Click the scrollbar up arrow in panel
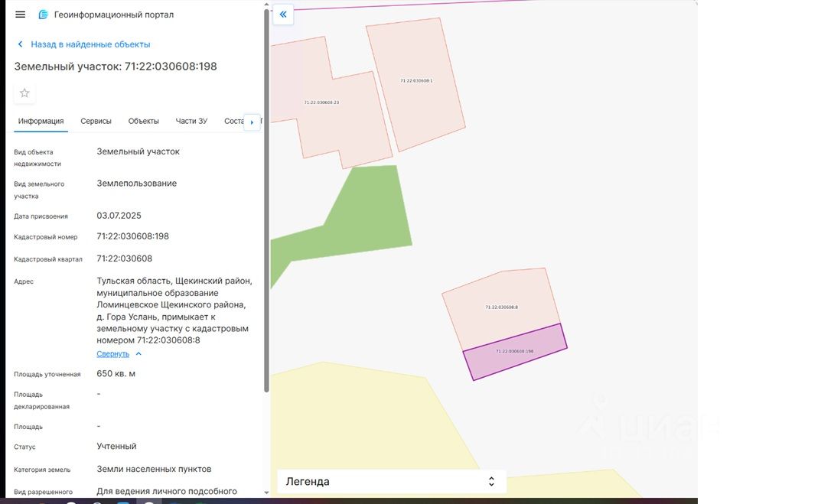 [266, 4]
